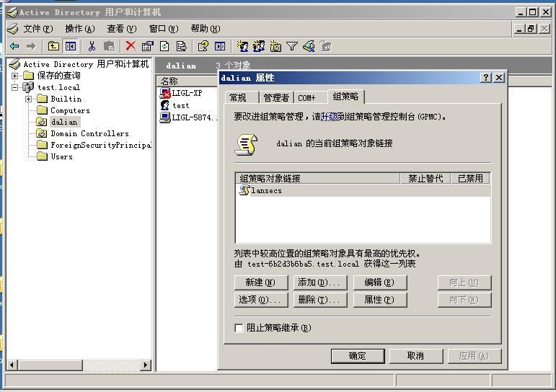The image size is (556, 392).
Task: Switch to the 常规 tab
Action: tap(242, 97)
